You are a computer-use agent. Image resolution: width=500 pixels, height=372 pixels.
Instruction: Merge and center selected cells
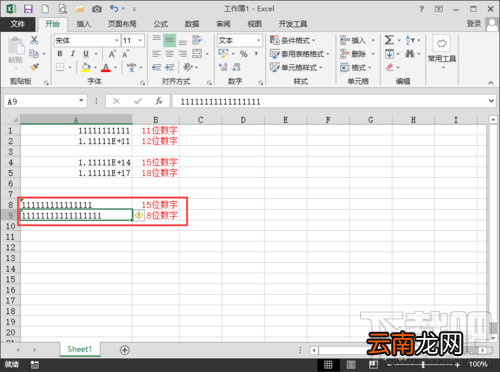click(x=197, y=54)
